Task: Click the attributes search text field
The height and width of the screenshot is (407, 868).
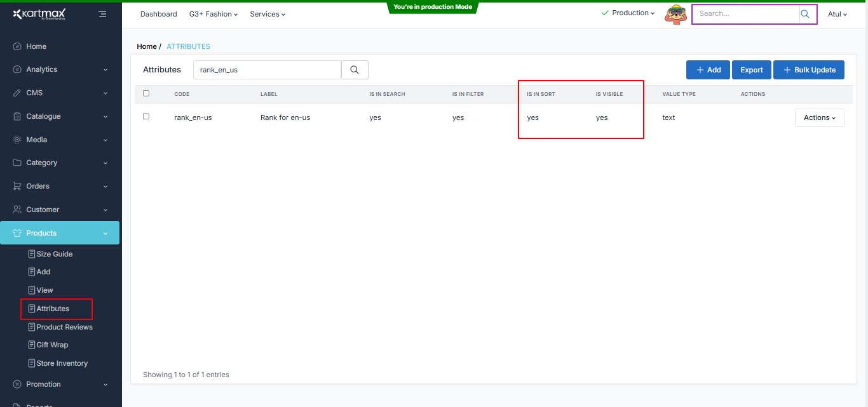Action: point(267,70)
